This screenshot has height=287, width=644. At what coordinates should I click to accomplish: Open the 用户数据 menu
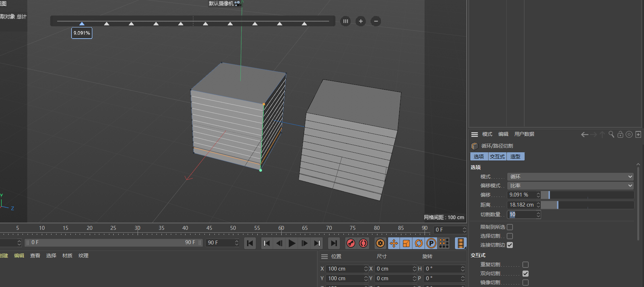(524, 134)
